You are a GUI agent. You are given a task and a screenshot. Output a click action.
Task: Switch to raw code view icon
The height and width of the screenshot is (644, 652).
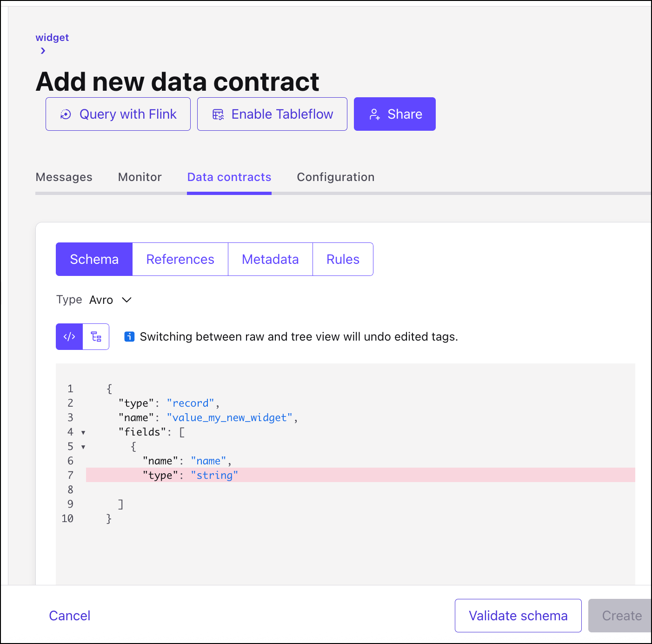(69, 336)
